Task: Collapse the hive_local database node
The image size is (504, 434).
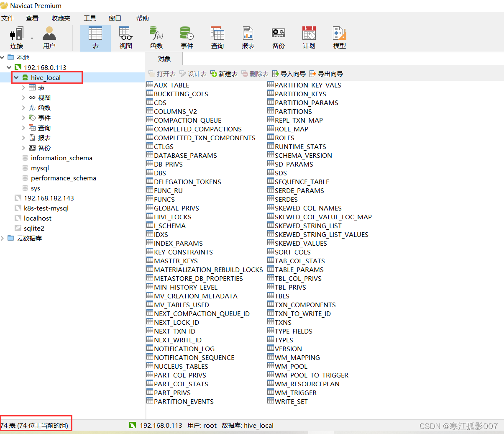Action: coord(16,77)
